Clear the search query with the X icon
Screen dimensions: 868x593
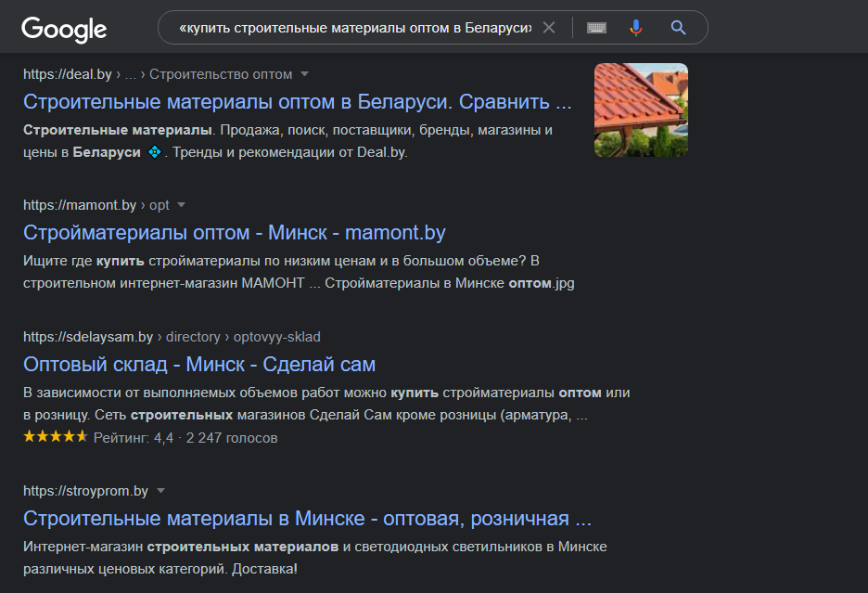point(549,27)
